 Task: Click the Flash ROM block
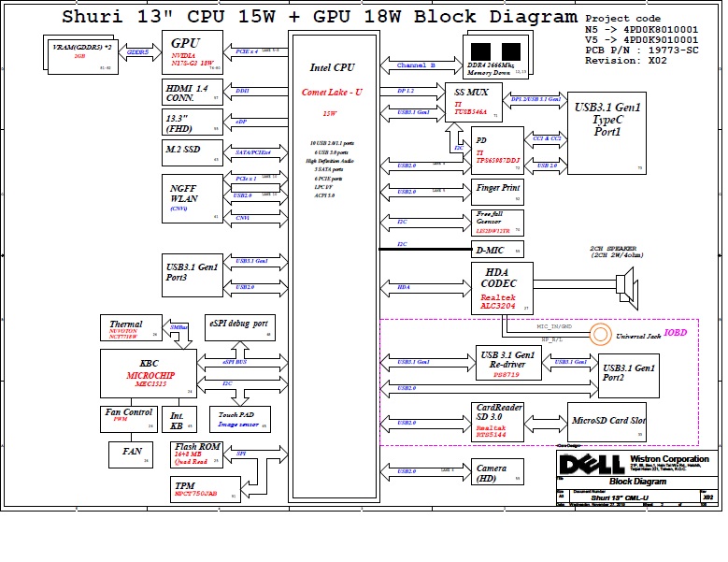pos(196,454)
